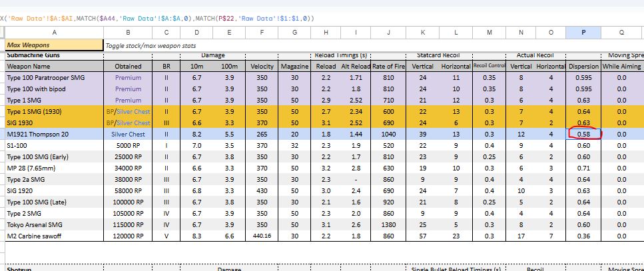Click Silver Chest link for M1921 Thompson

pyautogui.click(x=129, y=135)
